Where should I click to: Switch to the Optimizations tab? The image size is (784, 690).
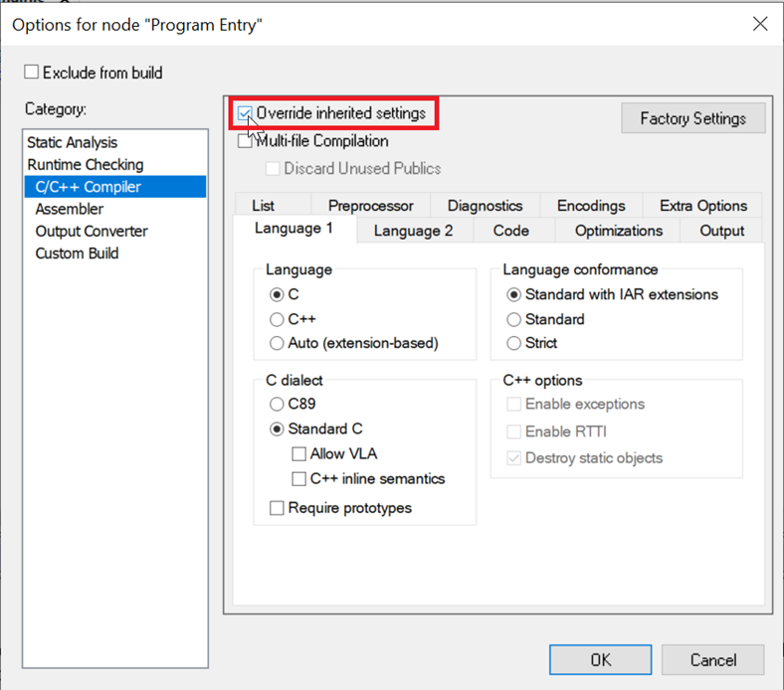point(618,231)
